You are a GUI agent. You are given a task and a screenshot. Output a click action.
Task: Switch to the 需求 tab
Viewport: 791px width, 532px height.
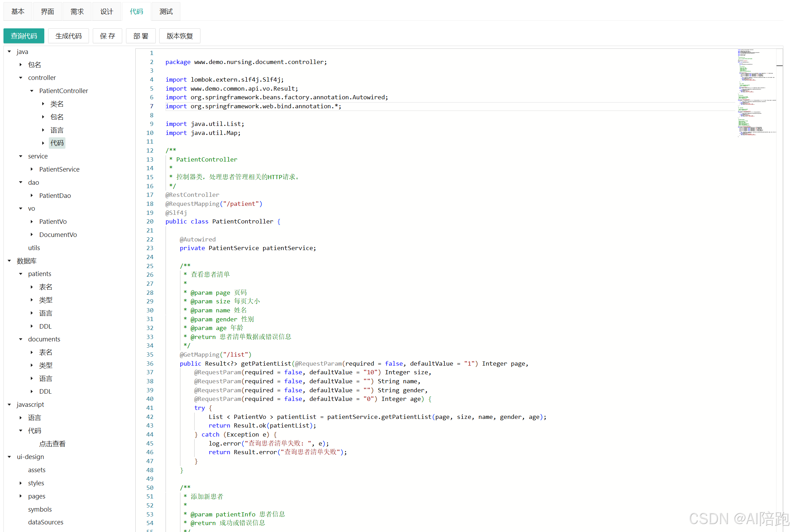coord(77,12)
